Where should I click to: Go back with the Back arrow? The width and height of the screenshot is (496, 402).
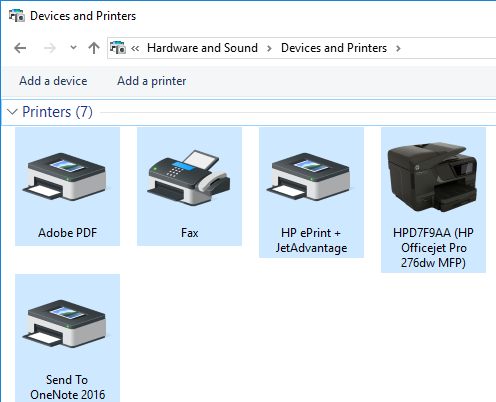point(20,48)
